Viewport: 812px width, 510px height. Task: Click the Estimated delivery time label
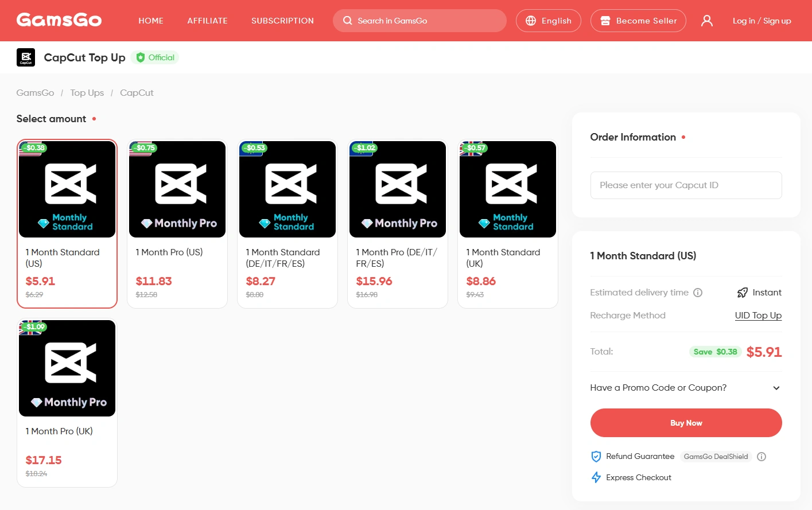point(639,293)
